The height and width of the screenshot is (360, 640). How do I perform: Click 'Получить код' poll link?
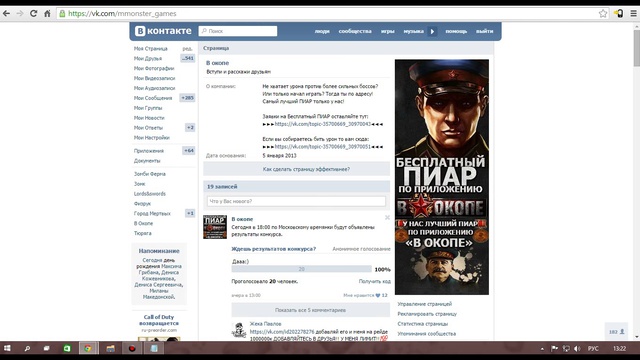[x=375, y=281]
